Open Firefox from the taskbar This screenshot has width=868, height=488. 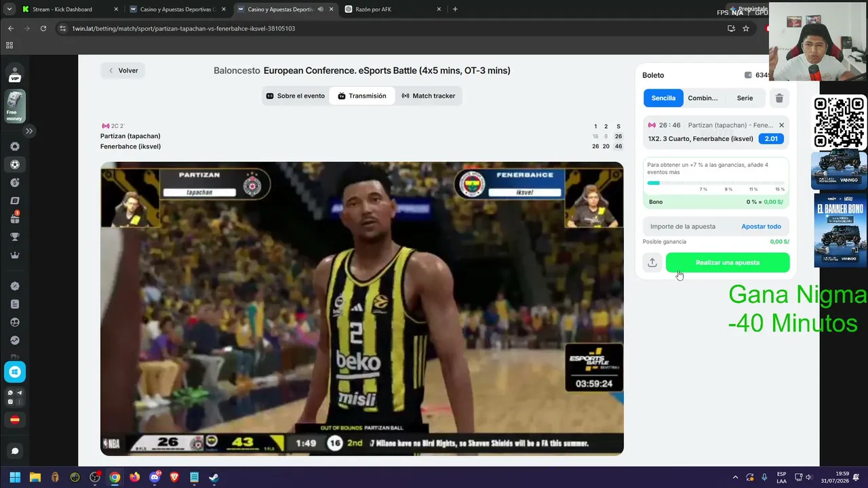[x=134, y=477]
